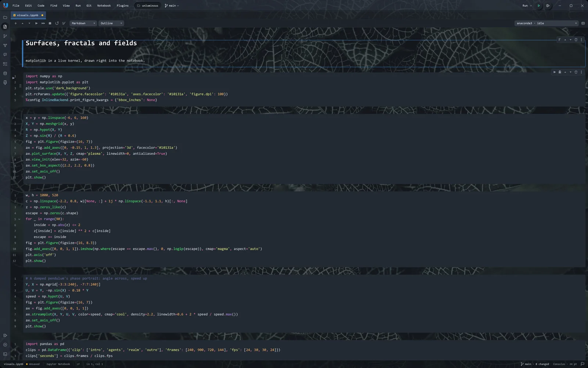Open the comments panel icon in sidebar

point(5,54)
